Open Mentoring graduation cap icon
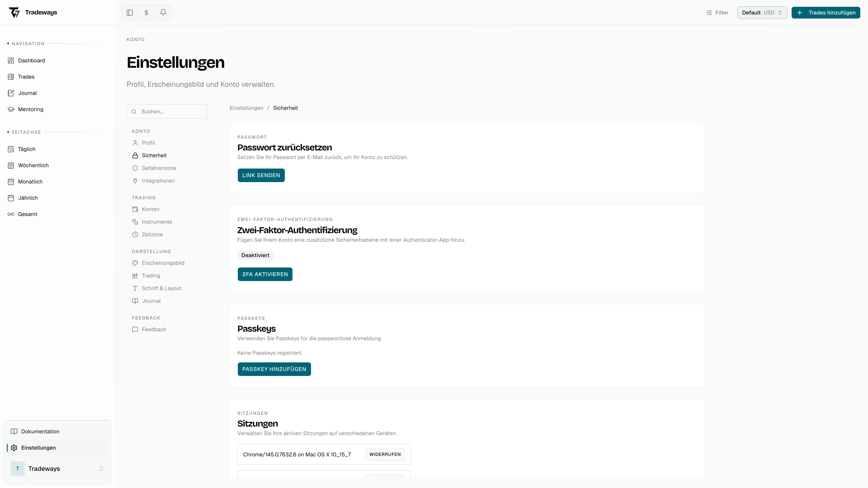This screenshot has width=868, height=488. [11, 109]
